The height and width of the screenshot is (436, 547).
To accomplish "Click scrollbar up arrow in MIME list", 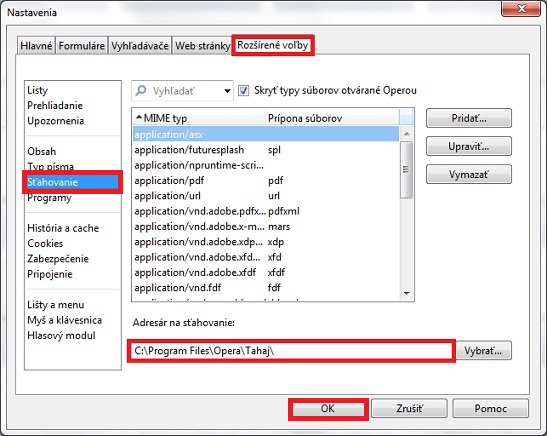I will (406, 134).
